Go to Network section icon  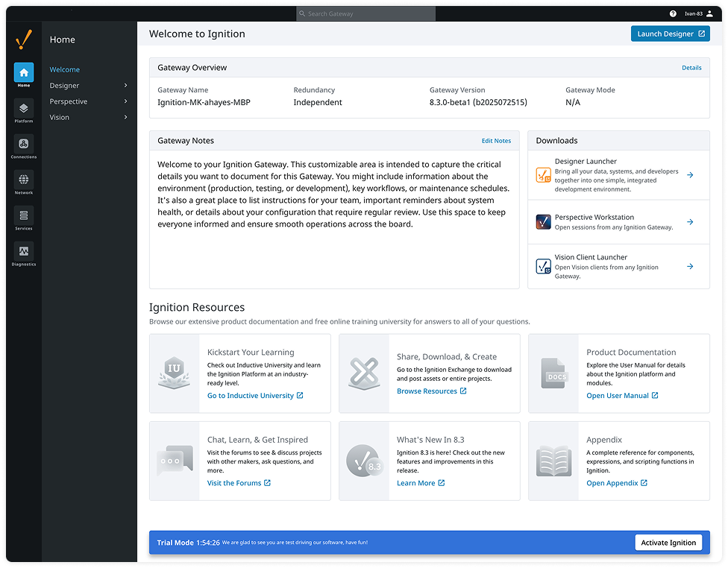click(24, 180)
